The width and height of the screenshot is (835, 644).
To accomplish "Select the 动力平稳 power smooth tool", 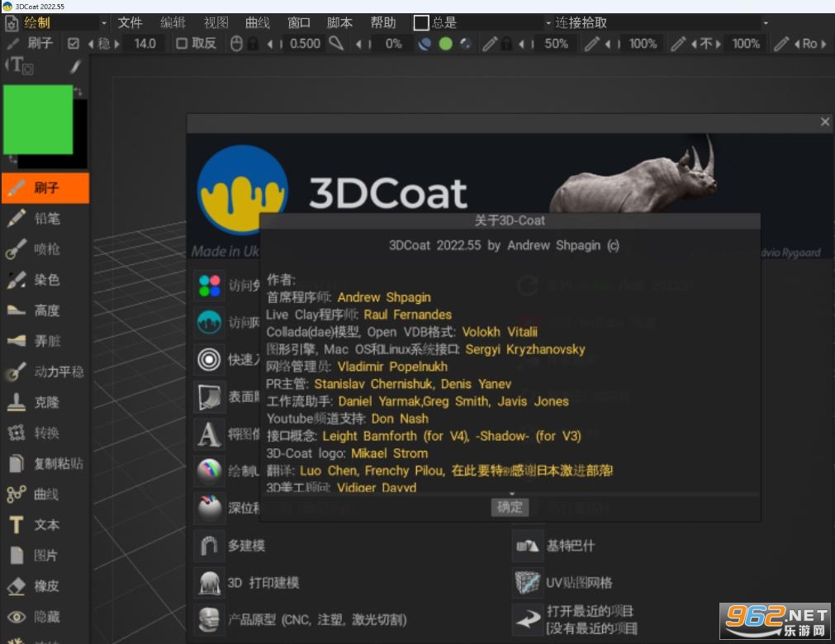I will 45,372.
